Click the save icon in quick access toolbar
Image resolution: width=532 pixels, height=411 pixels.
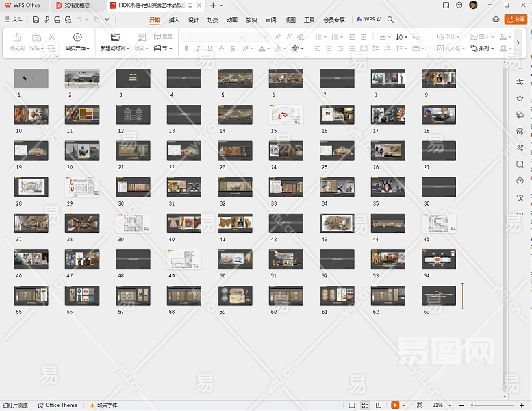[36, 20]
